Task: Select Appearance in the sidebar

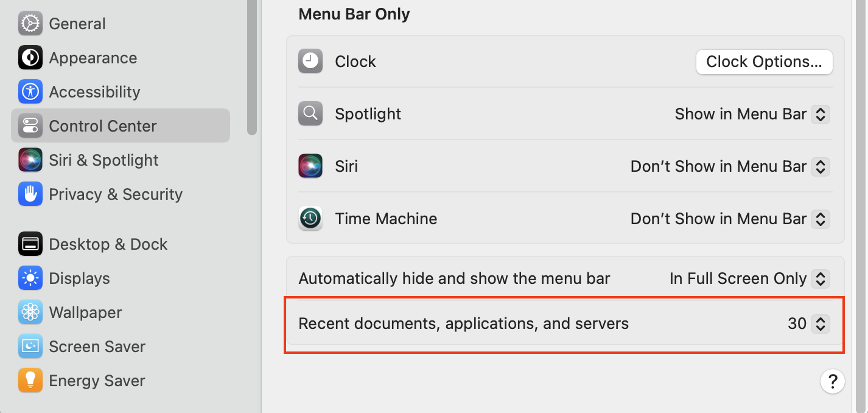Action: coord(93,58)
